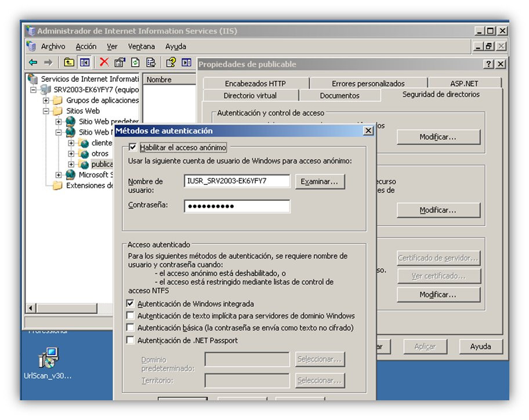Image resolution: width=529 pixels, height=420 pixels.
Task: Click the Export list toolbar icon
Action: (x=151, y=62)
